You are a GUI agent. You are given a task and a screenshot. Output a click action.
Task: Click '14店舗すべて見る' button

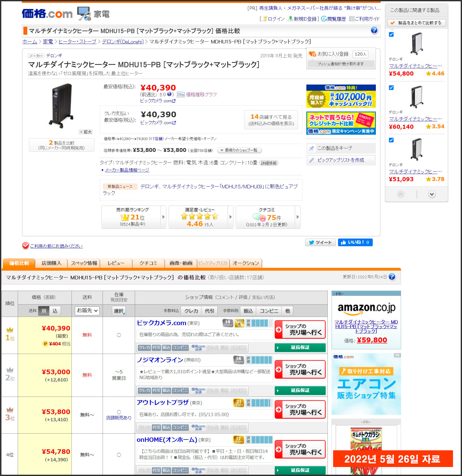pos(271,120)
